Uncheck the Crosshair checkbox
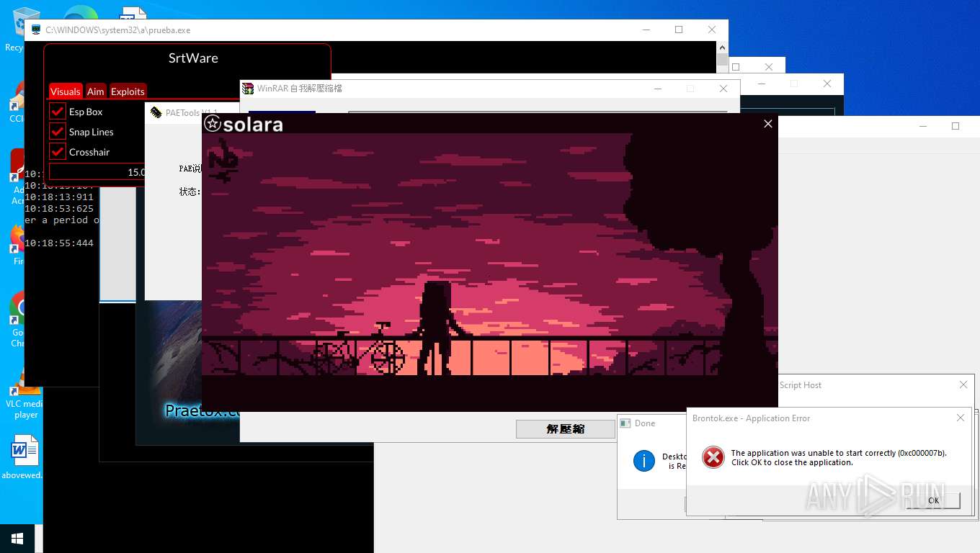Viewport: 980px width, 553px height. pyautogui.click(x=58, y=151)
